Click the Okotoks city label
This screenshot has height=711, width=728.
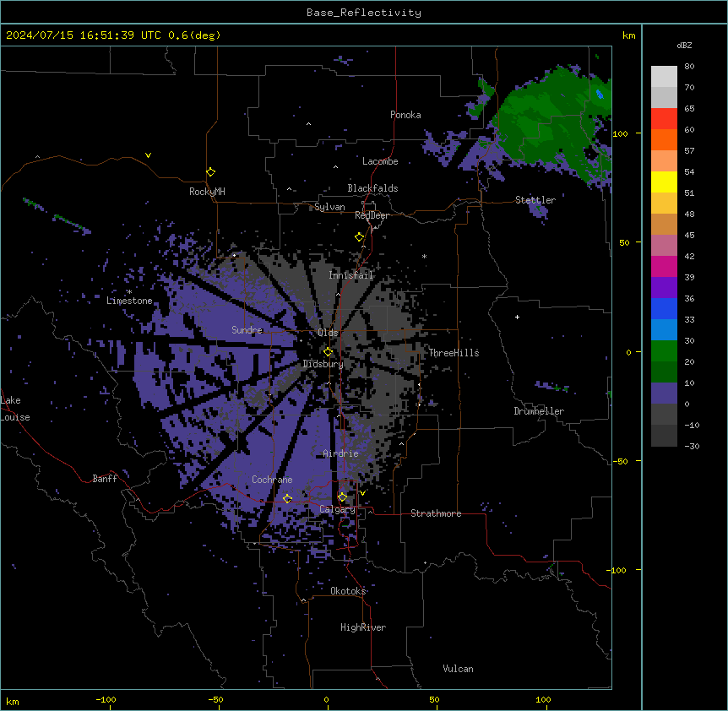click(x=348, y=591)
